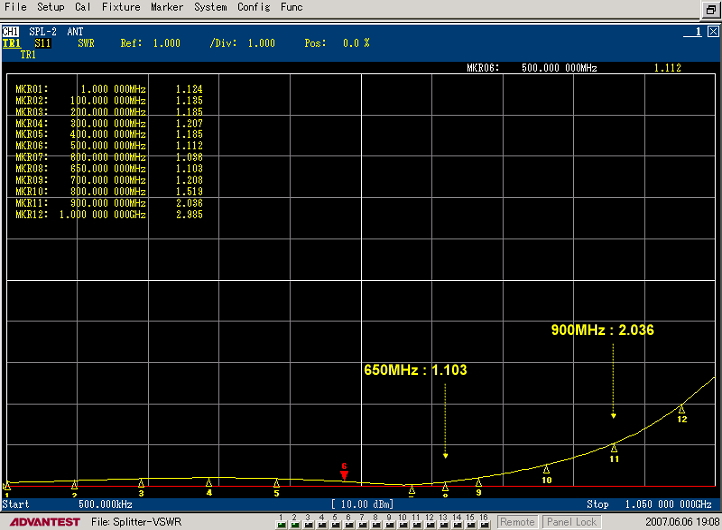The image size is (722, 530).
Task: Open the Fixture menu
Action: click(121, 7)
